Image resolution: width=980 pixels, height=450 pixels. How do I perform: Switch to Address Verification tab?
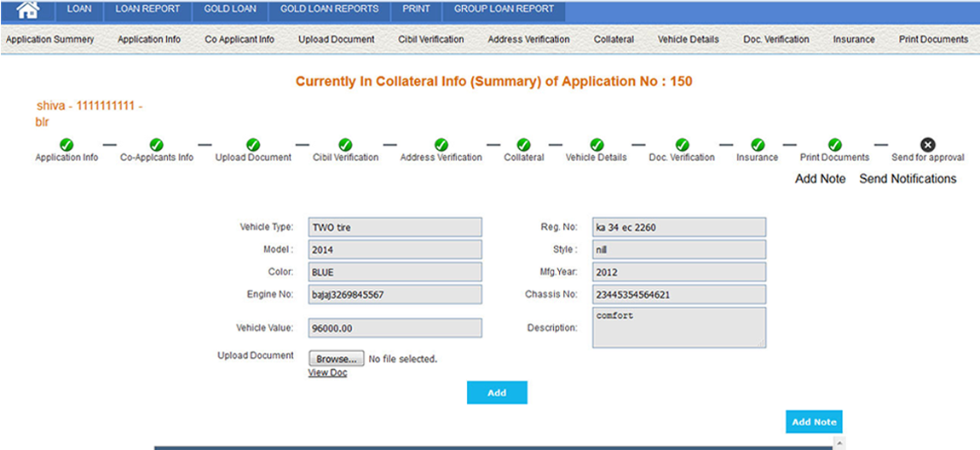click(x=528, y=39)
